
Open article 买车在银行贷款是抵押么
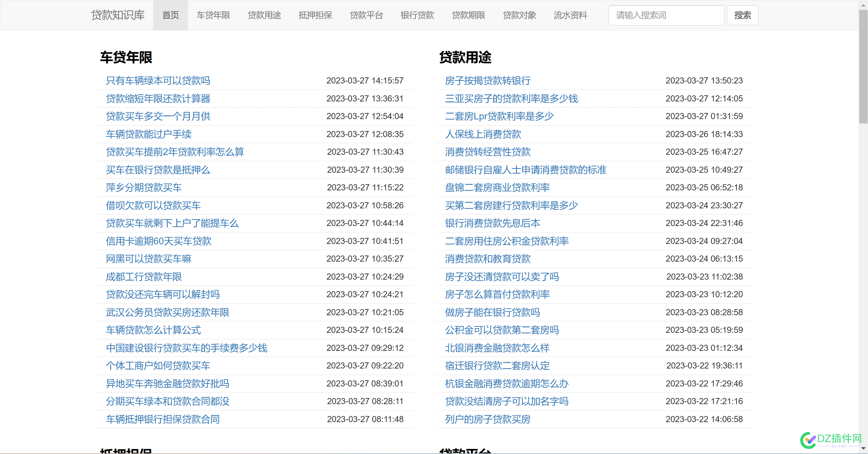tap(158, 170)
